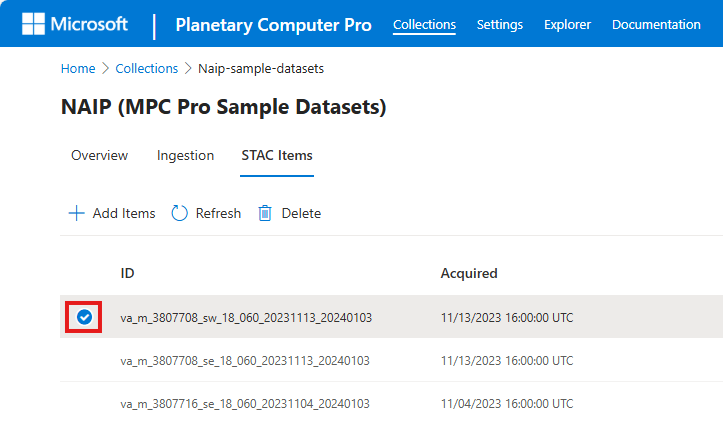Sort by the Acquired column header
Screen dimensions: 723x422
point(469,273)
